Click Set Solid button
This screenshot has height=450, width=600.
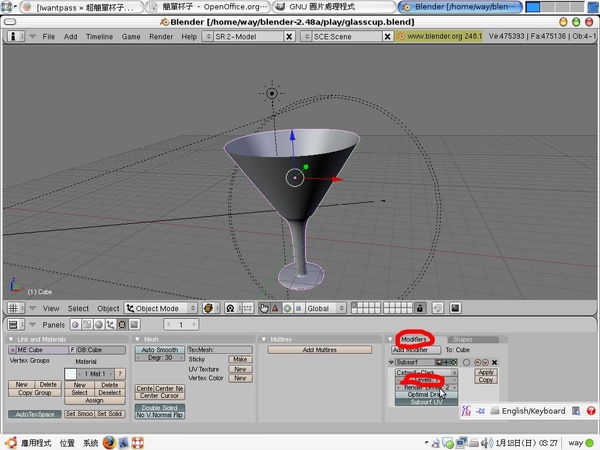pyautogui.click(x=109, y=414)
